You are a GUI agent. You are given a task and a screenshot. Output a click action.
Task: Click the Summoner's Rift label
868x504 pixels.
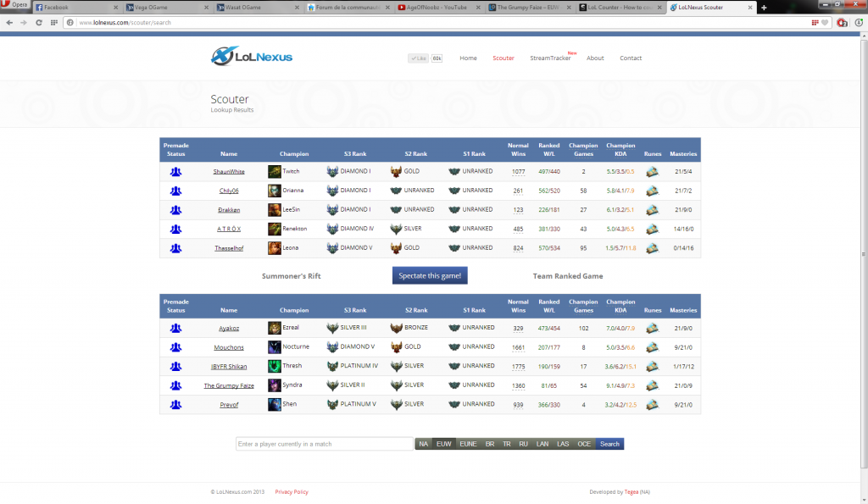[x=292, y=276]
